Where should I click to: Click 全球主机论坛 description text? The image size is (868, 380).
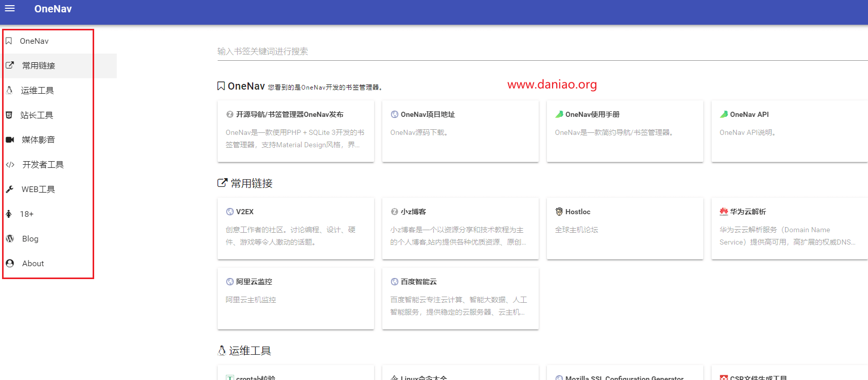click(x=576, y=230)
